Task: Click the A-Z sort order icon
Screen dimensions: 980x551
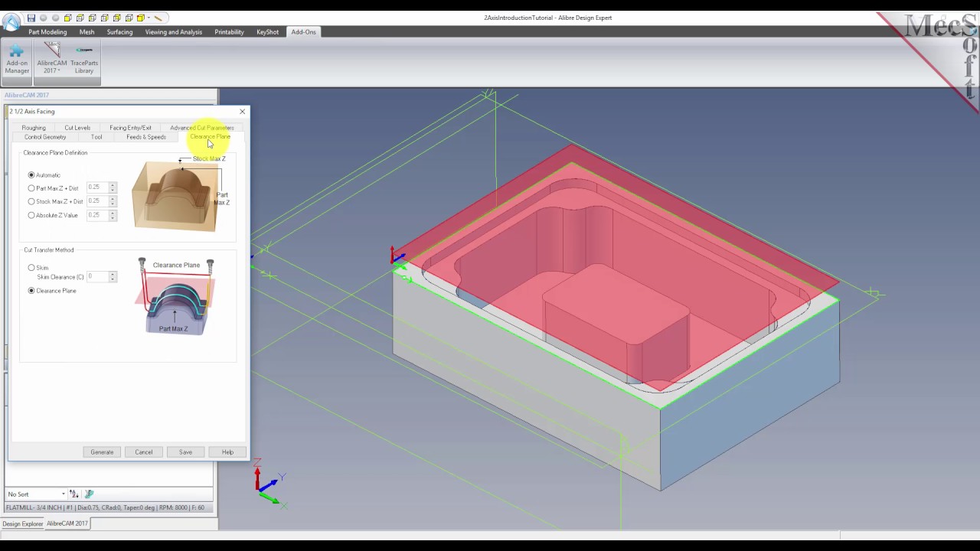Action: pyautogui.click(x=73, y=494)
